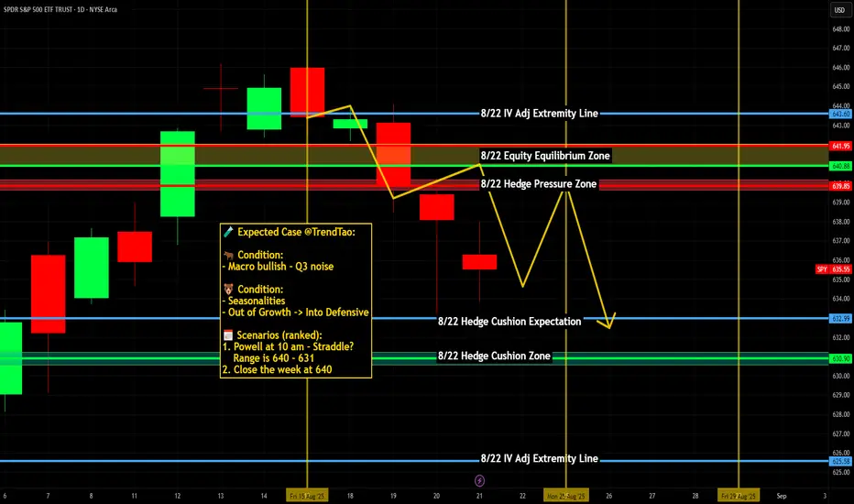Image resolution: width=854 pixels, height=504 pixels.
Task: Select the doji cross candle for August 13
Action: pos(221,88)
